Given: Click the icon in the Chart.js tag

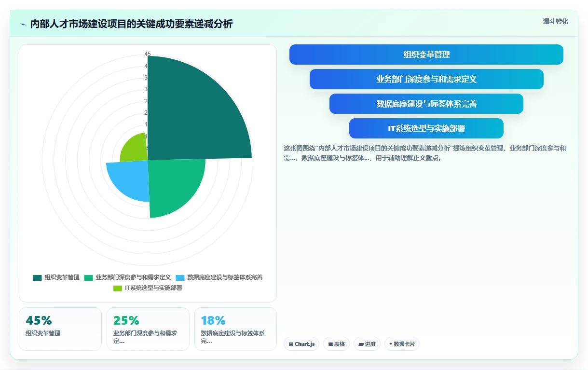Looking at the screenshot, I should pyautogui.click(x=291, y=344).
